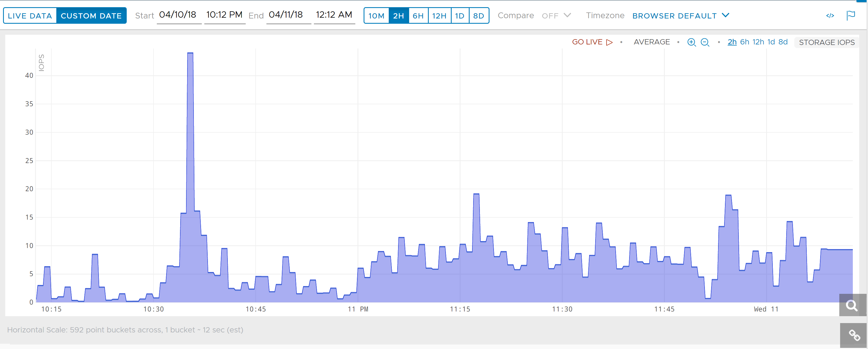This screenshot has width=868, height=349.
Task: Select the 12H time range button
Action: click(440, 16)
